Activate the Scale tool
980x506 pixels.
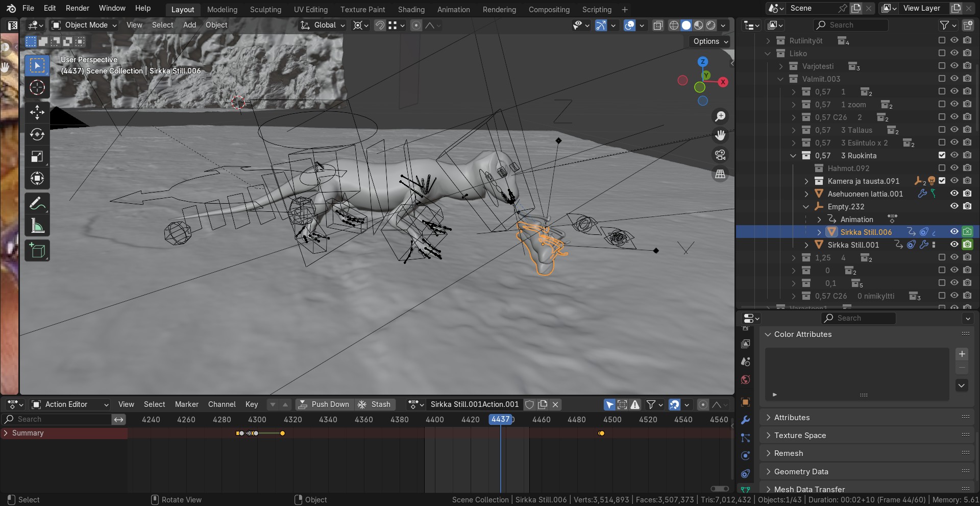point(37,156)
